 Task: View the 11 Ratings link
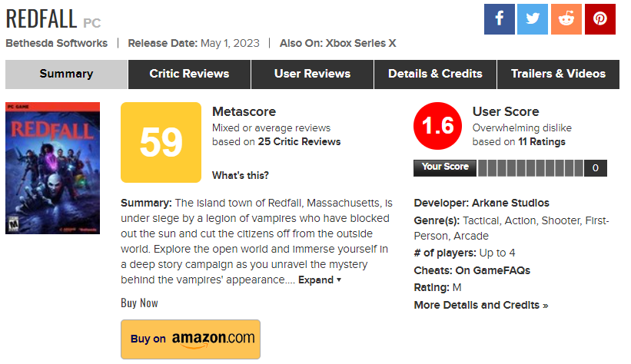pyautogui.click(x=541, y=141)
